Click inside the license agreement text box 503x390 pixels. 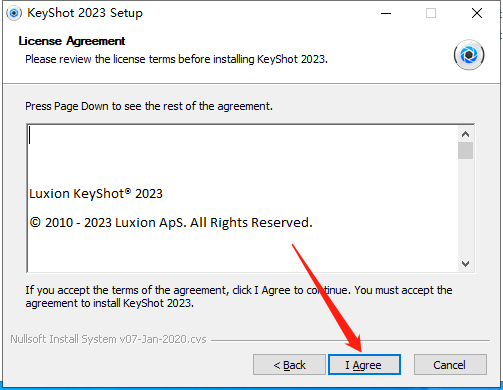point(243,199)
